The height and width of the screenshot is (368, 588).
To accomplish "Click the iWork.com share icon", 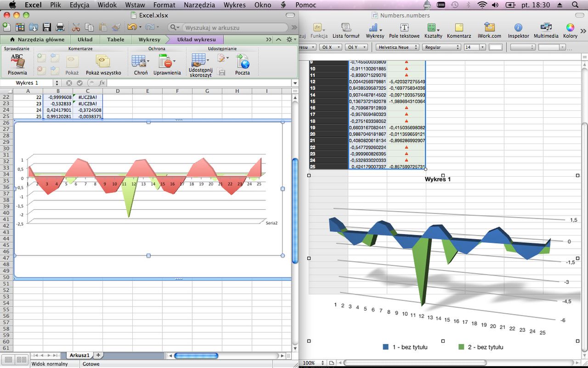I will (489, 30).
